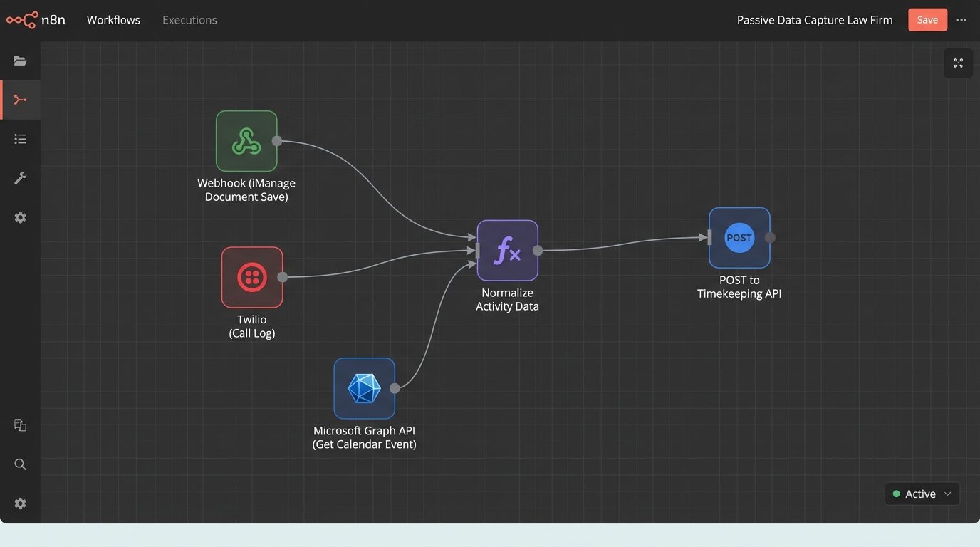The image size is (980, 547).
Task: Expand the Active status dropdown chevron
Action: [947, 494]
